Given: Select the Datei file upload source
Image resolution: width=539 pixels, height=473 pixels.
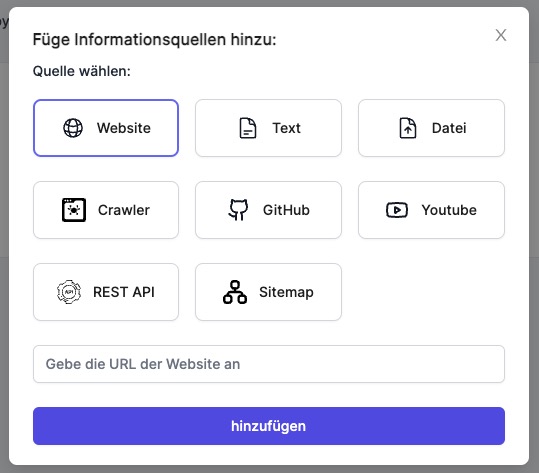Looking at the screenshot, I should click(431, 128).
